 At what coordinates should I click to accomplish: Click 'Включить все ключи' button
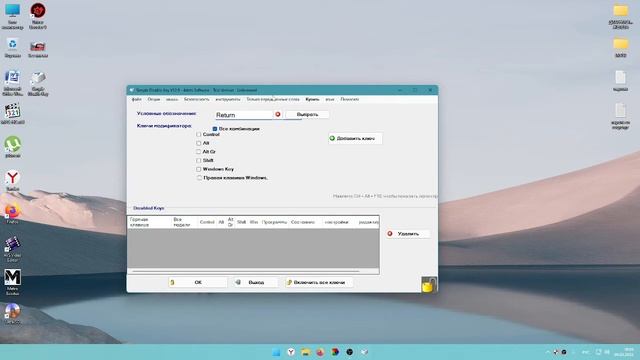(x=319, y=282)
